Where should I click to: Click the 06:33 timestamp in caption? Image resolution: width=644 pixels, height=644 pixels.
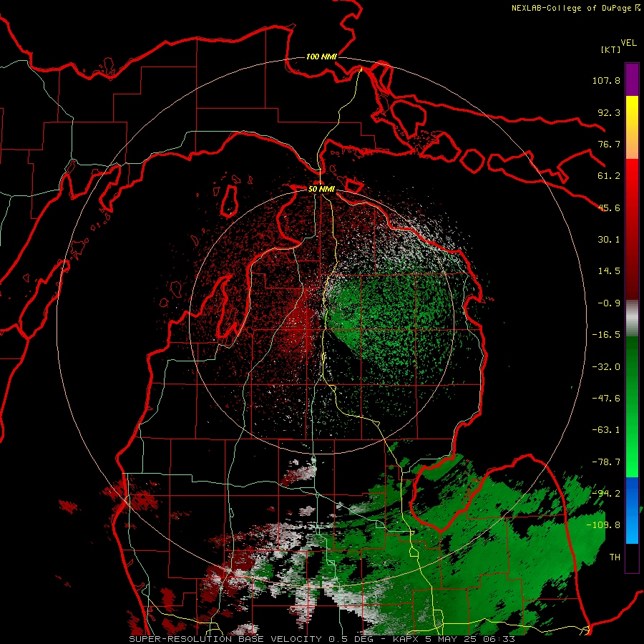pos(499,639)
